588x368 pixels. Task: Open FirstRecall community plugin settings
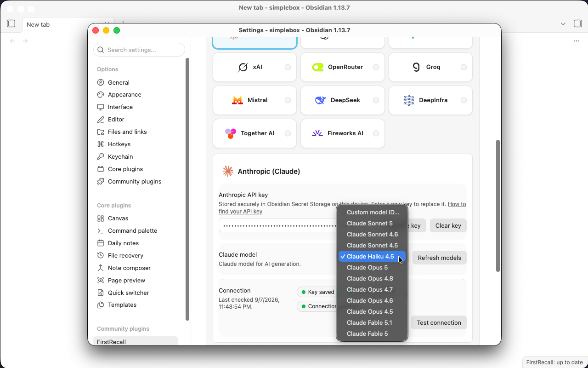point(136,342)
